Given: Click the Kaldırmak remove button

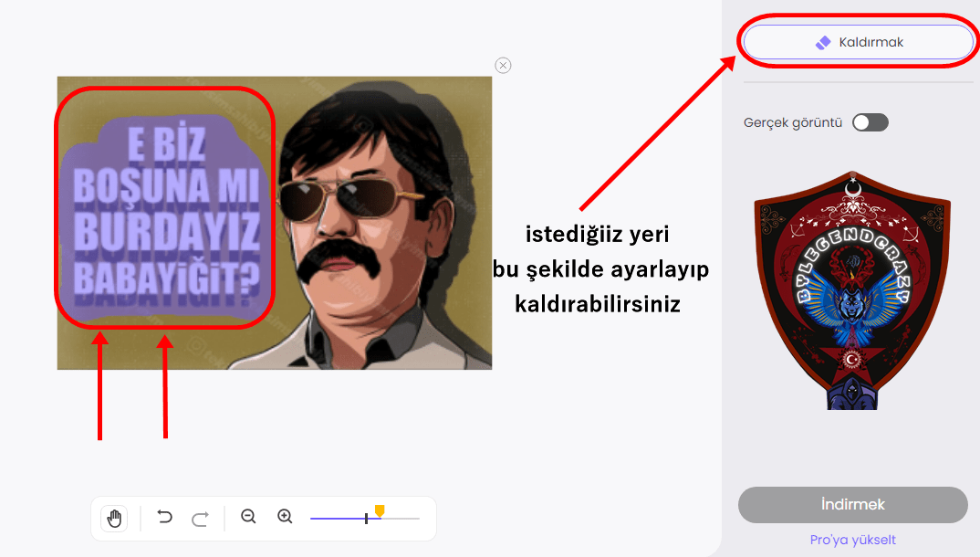Looking at the screenshot, I should [859, 42].
